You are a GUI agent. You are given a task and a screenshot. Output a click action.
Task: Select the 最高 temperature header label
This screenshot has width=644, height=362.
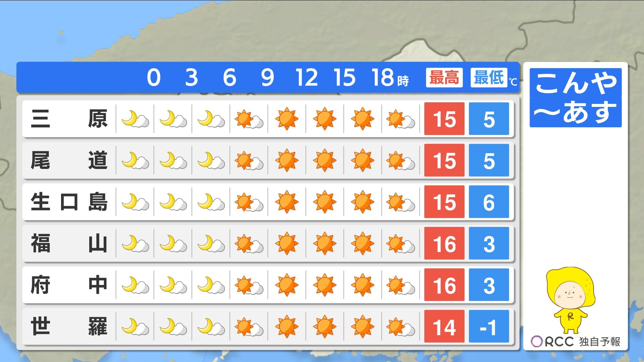[x=444, y=78]
